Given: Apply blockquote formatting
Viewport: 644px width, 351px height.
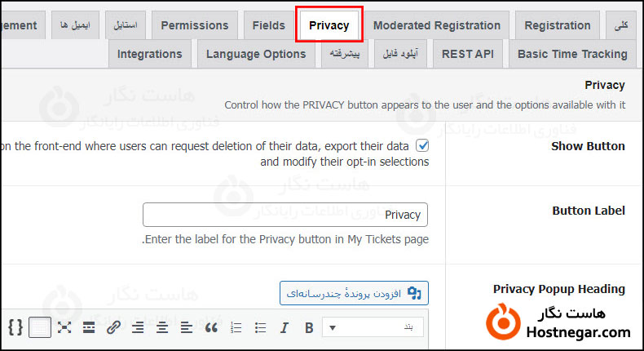Looking at the screenshot, I should pyautogui.click(x=211, y=328).
